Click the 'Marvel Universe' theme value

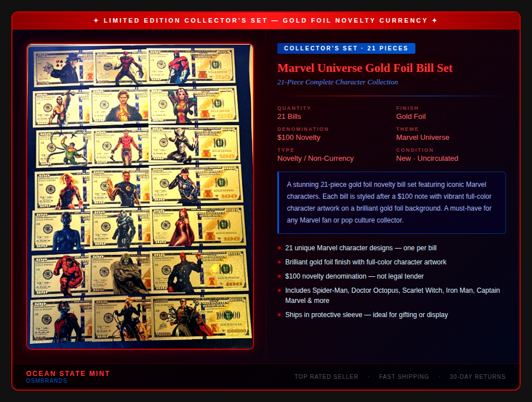pyautogui.click(x=422, y=138)
